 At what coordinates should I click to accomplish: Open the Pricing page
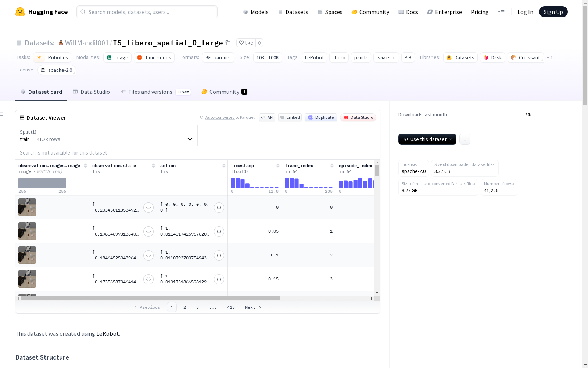click(x=480, y=12)
